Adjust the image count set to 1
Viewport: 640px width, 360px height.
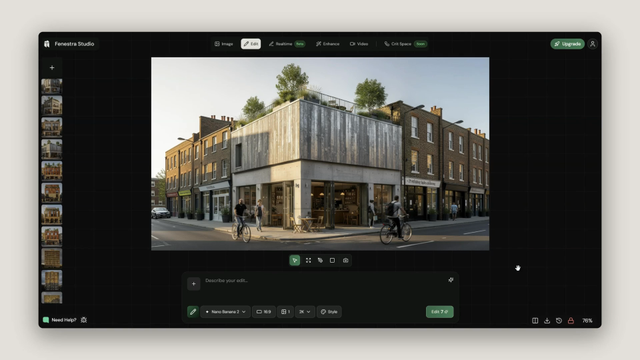285,312
